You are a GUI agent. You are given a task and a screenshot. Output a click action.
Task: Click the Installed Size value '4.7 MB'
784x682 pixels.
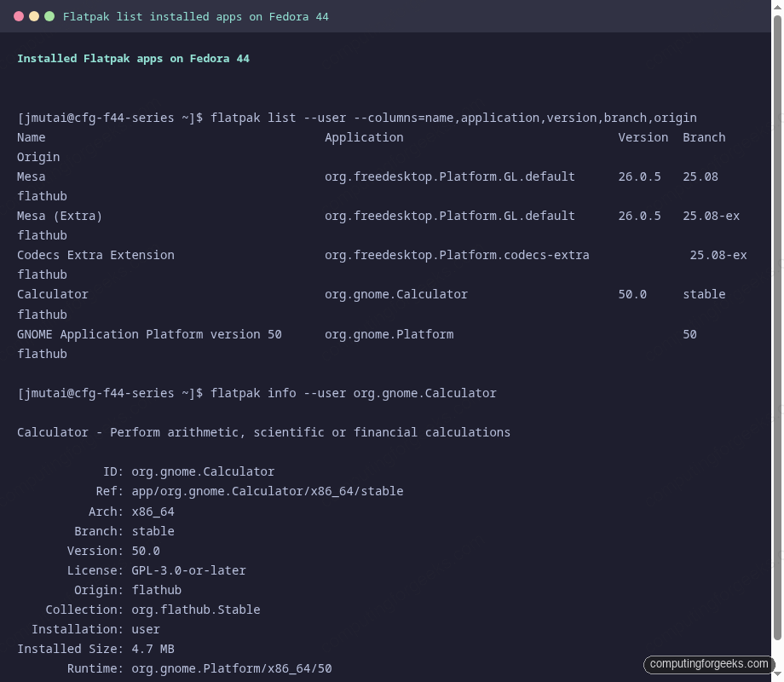click(x=153, y=649)
